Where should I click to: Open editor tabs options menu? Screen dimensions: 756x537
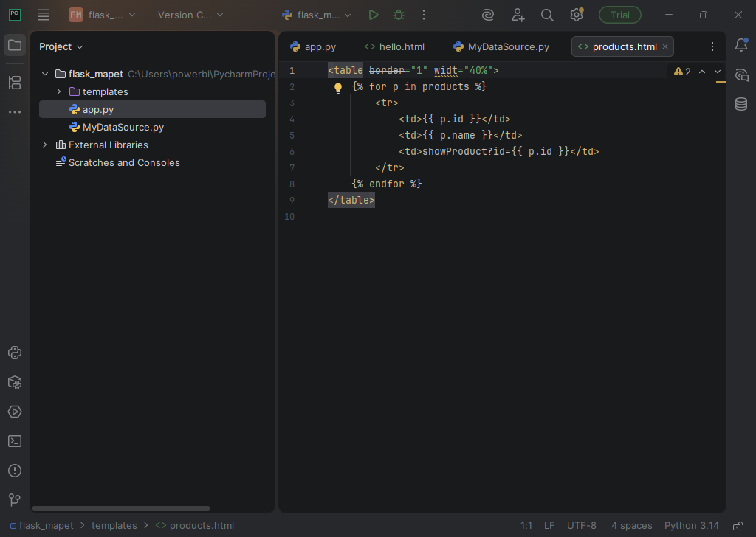point(712,46)
